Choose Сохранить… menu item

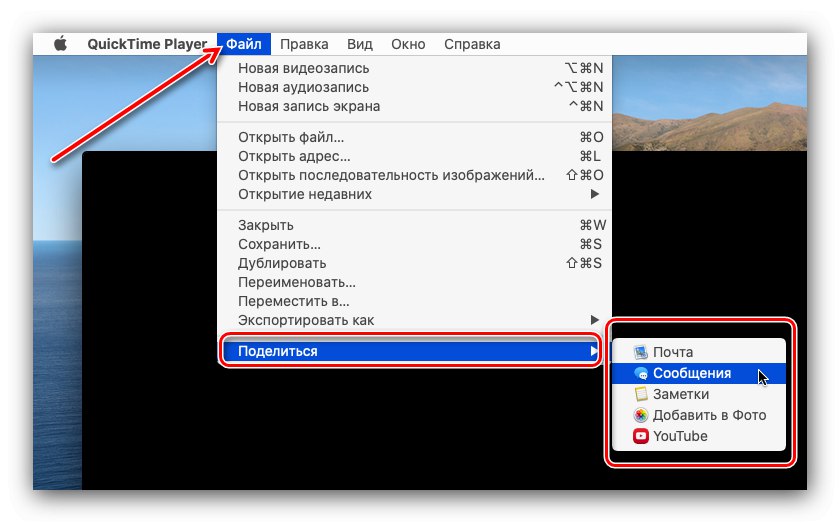[x=415, y=244]
